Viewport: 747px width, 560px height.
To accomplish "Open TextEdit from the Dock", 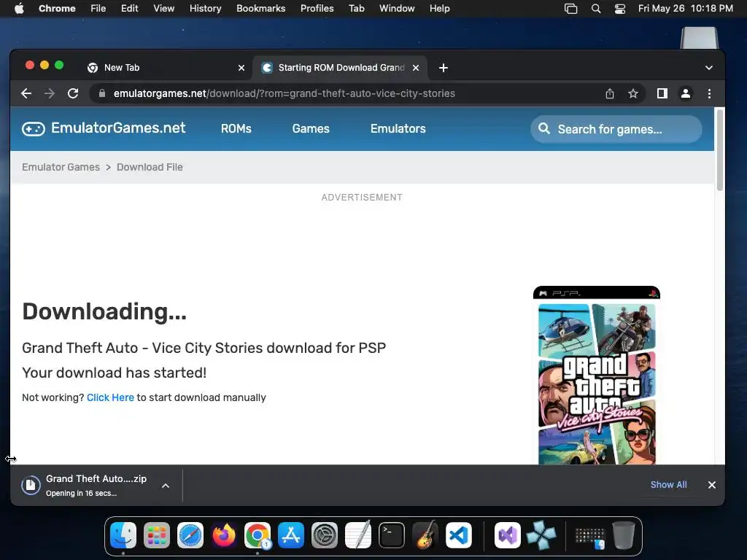I will pyautogui.click(x=357, y=535).
